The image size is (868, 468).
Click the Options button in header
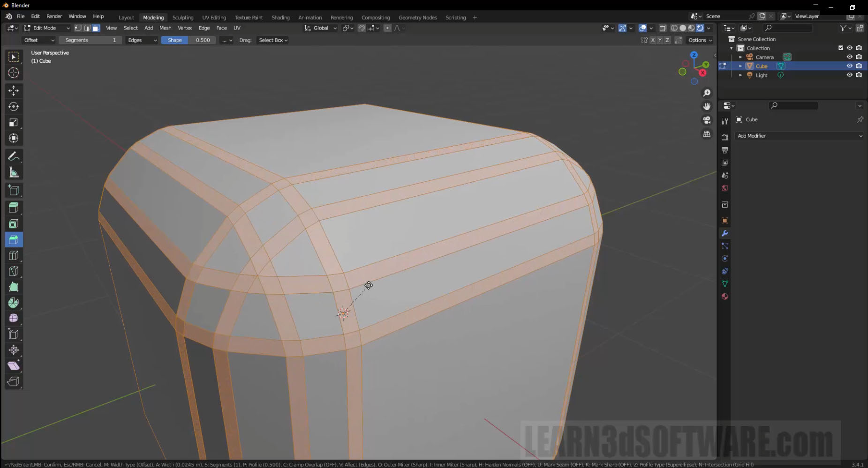700,40
